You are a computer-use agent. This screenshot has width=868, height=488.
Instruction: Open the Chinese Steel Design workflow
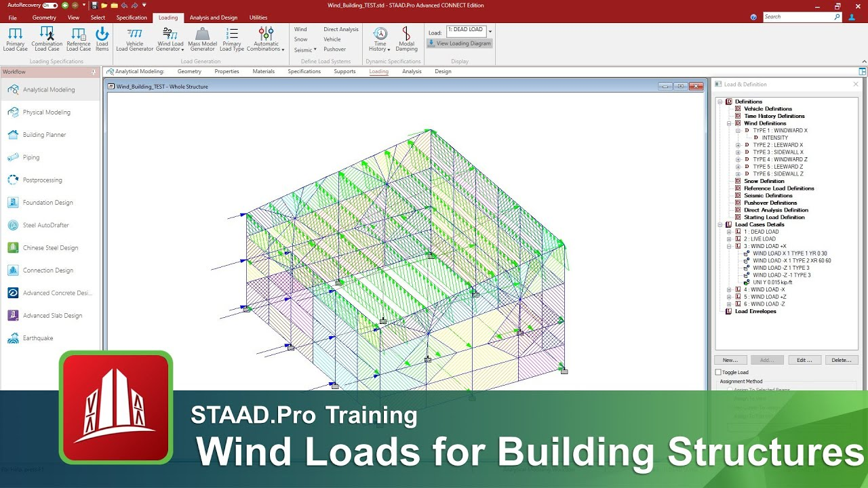(x=50, y=248)
